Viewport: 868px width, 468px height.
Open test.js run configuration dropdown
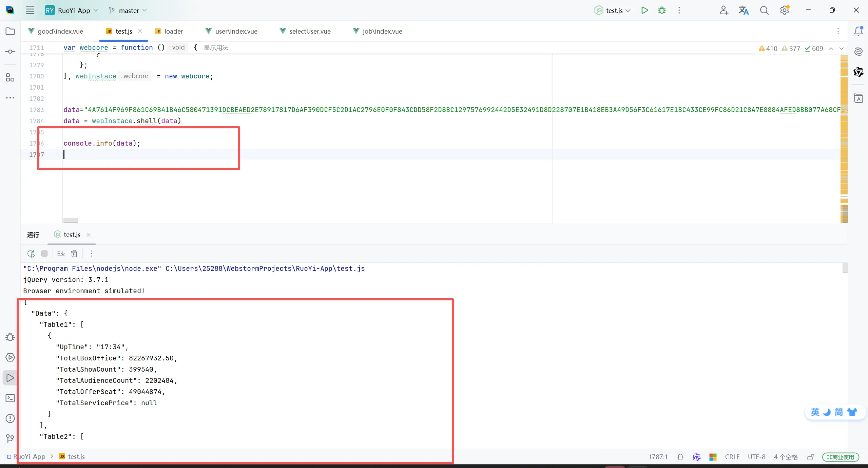[x=614, y=11]
